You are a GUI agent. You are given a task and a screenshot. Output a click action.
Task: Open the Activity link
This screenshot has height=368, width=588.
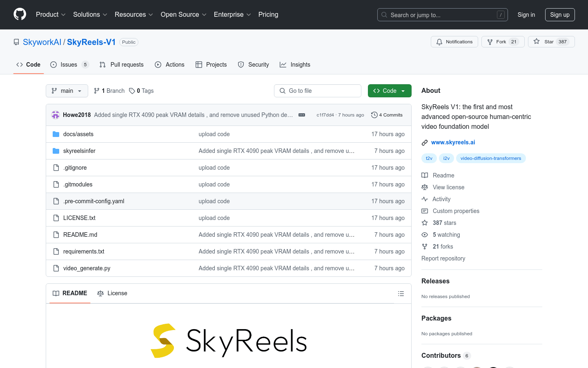pyautogui.click(x=436, y=199)
